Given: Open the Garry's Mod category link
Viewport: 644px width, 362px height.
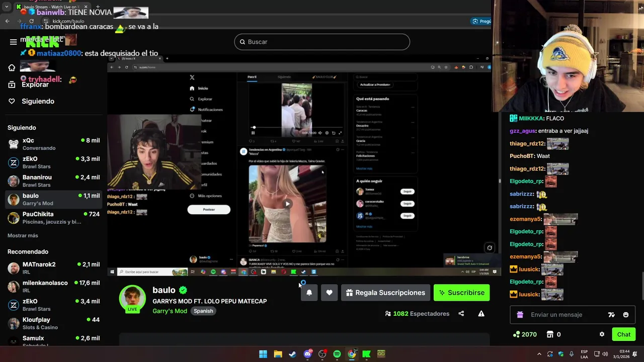Looking at the screenshot, I should 170,311.
